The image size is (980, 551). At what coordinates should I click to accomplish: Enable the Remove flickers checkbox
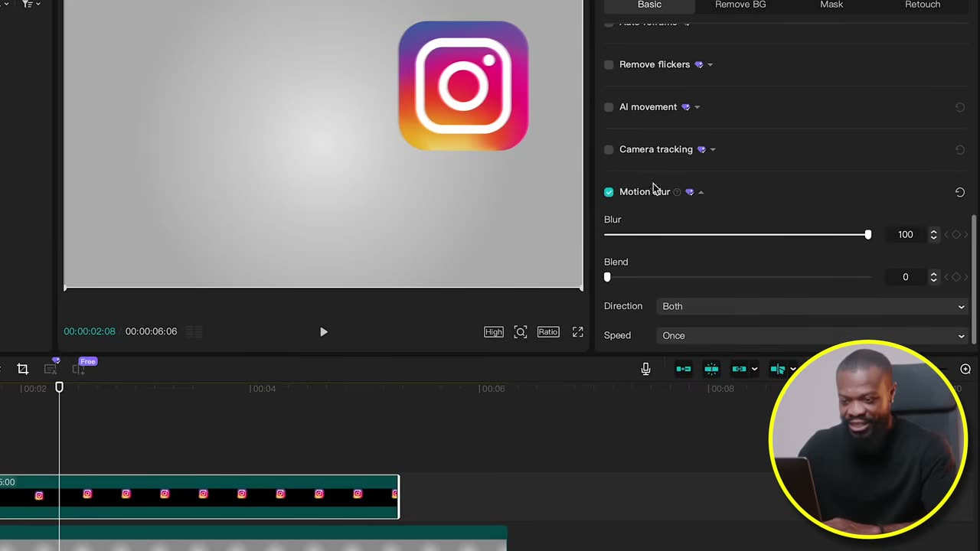pyautogui.click(x=609, y=65)
